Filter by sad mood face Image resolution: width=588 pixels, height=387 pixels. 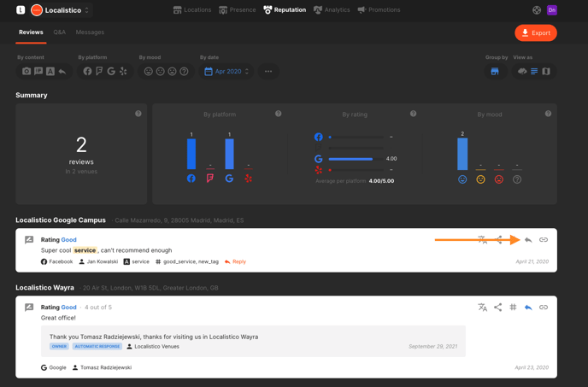point(172,71)
